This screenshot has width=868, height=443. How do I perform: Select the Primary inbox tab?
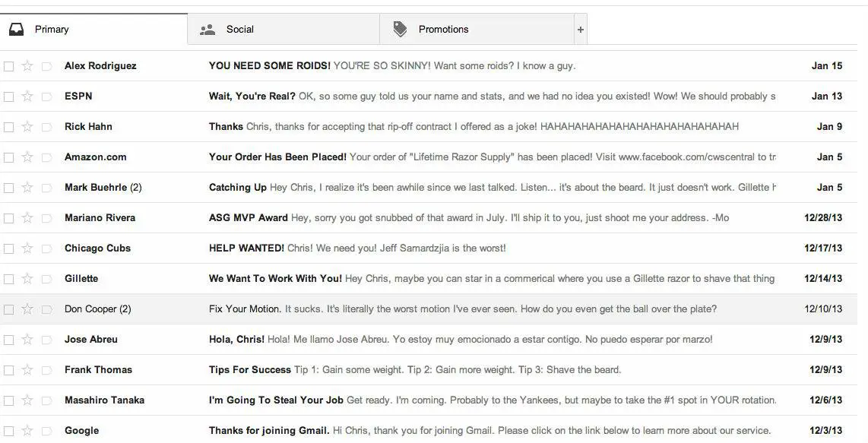tap(52, 30)
